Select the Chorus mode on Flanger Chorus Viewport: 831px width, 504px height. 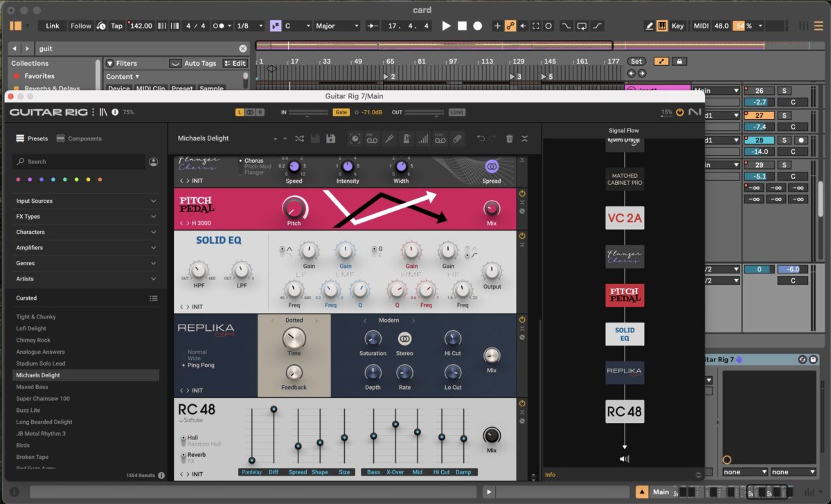(x=253, y=161)
